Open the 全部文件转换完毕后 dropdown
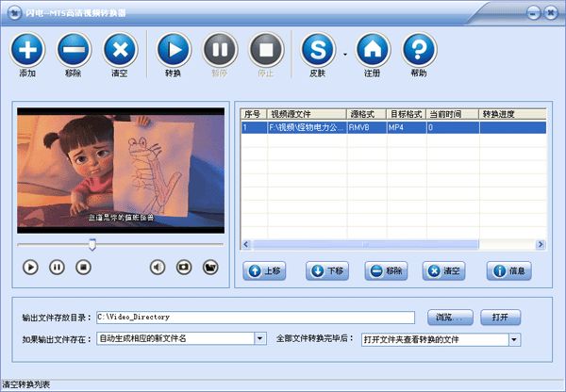This screenshot has height=392, width=566. [514, 339]
